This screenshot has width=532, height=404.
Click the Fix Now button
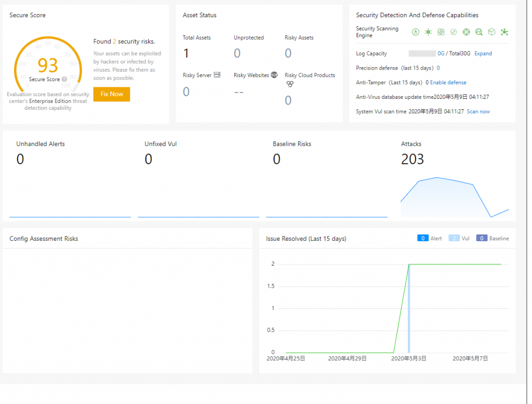pyautogui.click(x=111, y=94)
